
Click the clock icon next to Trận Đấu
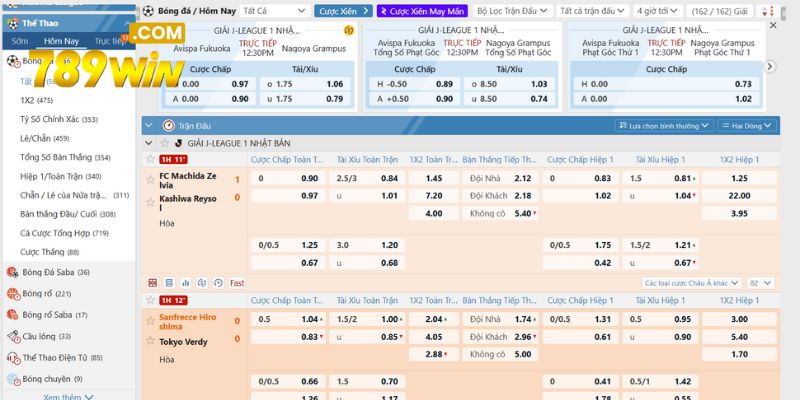point(168,126)
